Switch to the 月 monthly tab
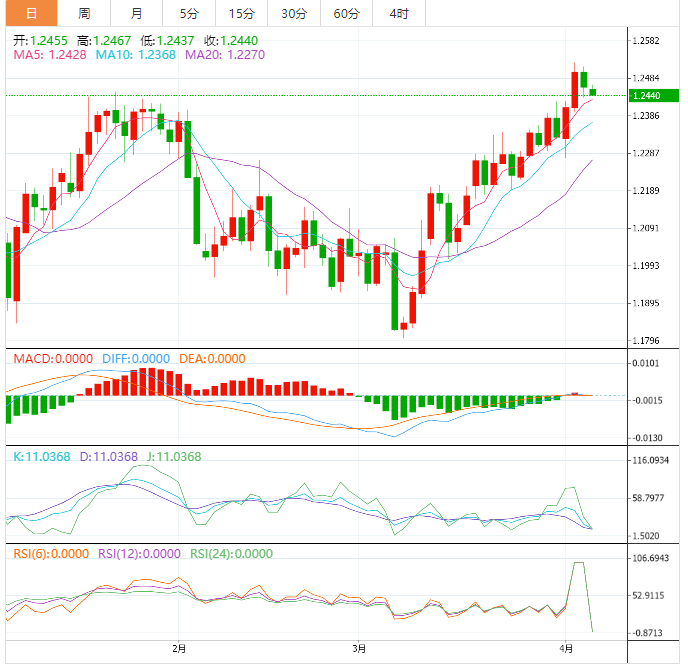 [136, 13]
